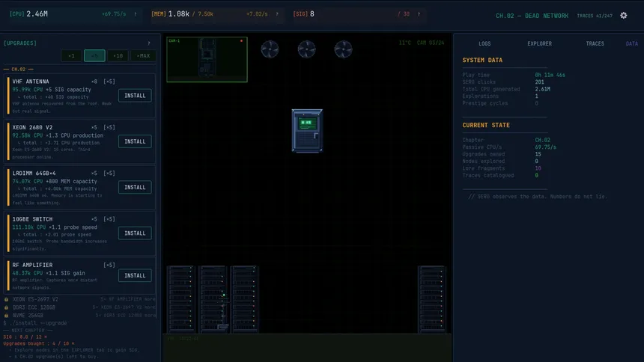Click the second server rack with green light
Viewport: 644px width, 362px height.
pos(213,300)
